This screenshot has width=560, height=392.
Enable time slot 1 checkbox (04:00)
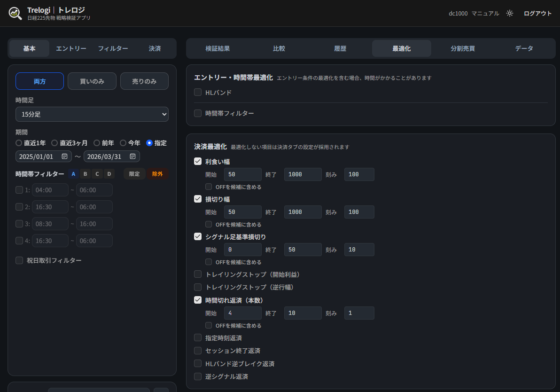(19, 190)
